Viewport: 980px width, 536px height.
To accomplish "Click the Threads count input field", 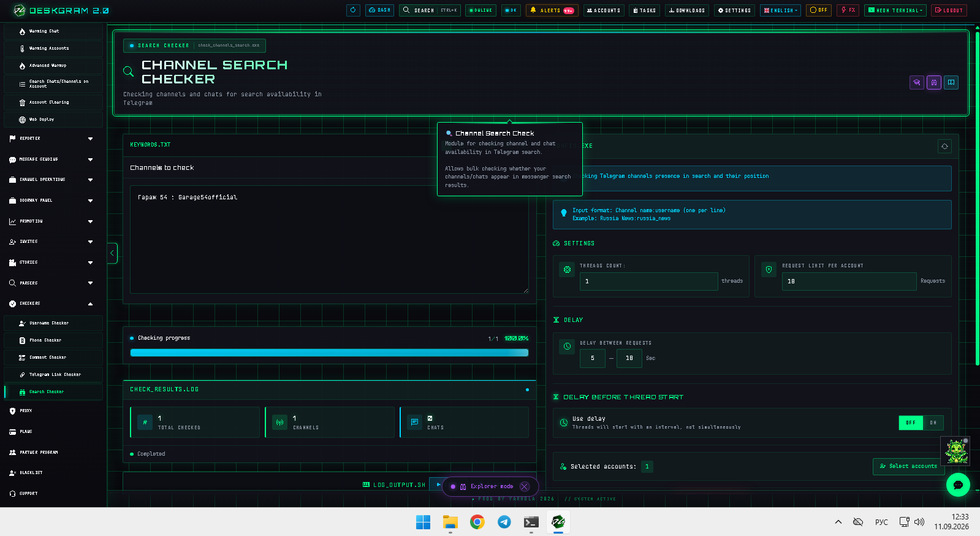I will tap(648, 281).
